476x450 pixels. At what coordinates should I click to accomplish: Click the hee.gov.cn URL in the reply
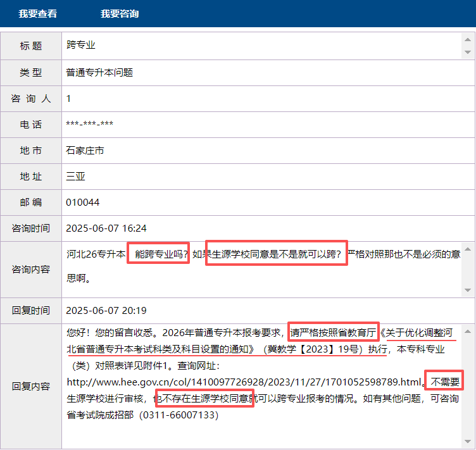click(x=244, y=382)
